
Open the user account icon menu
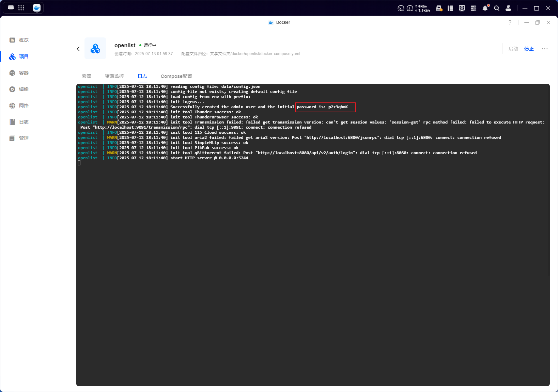pyautogui.click(x=508, y=8)
